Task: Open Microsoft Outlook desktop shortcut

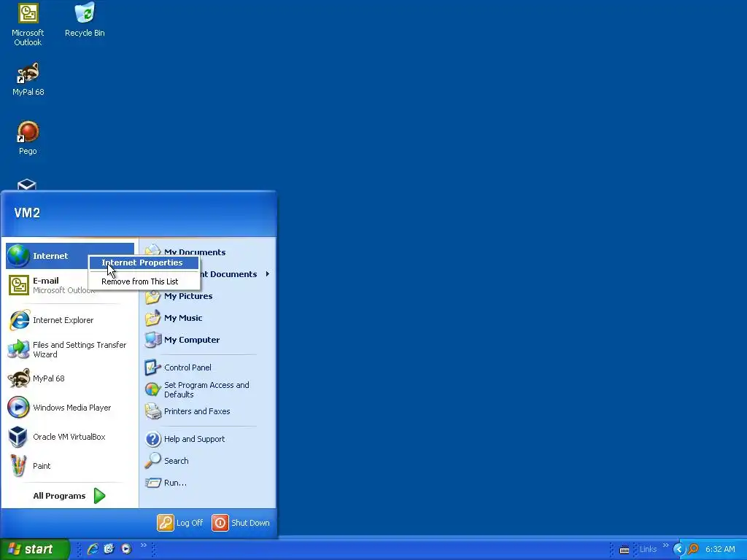Action: point(28,25)
